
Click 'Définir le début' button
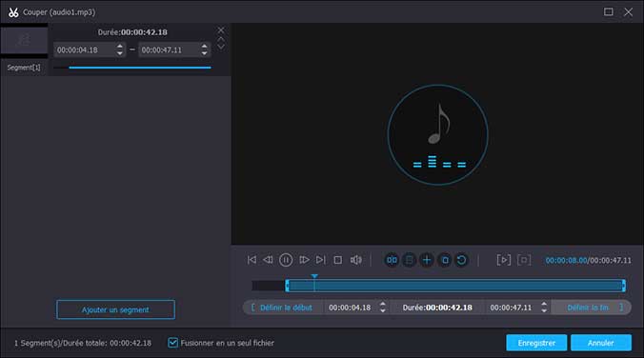point(282,308)
